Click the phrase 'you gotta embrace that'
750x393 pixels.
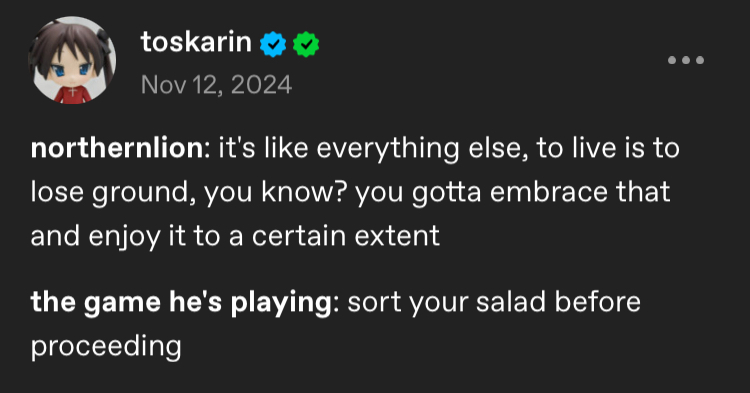[x=512, y=193]
